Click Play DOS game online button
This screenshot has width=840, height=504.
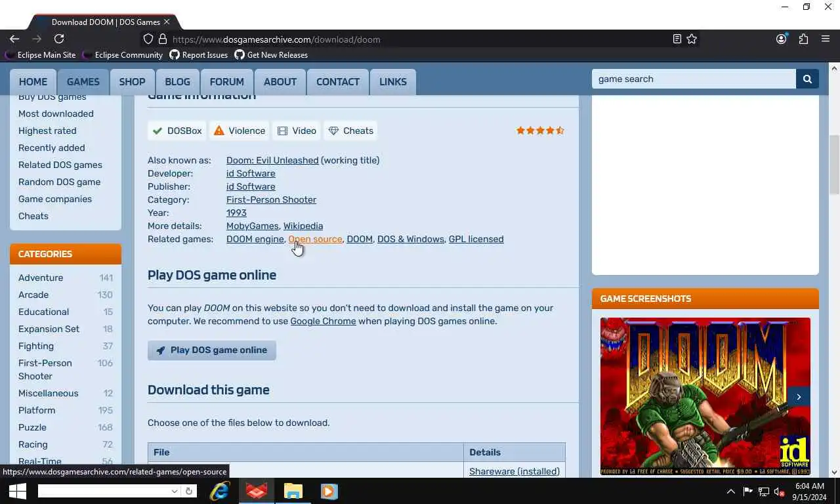pos(212,350)
